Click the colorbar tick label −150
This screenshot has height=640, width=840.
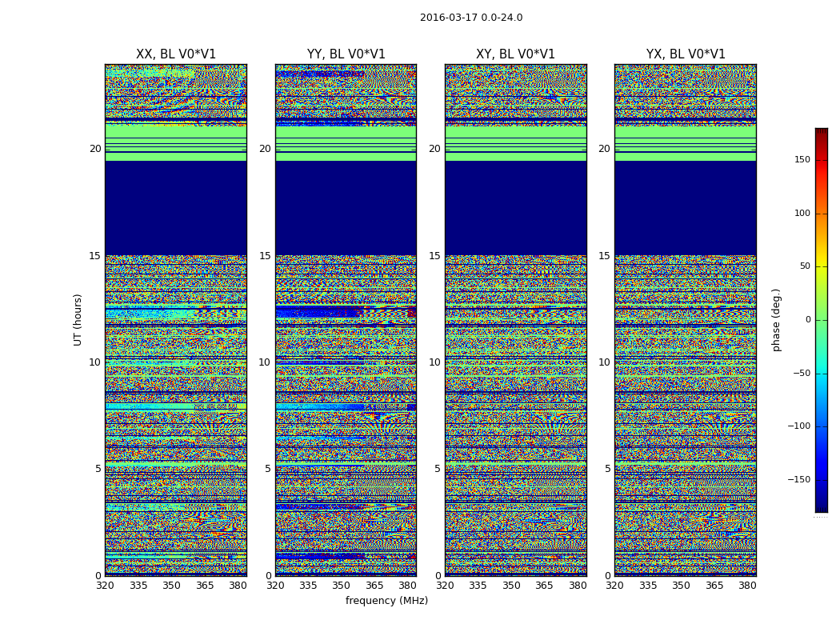[x=799, y=479]
